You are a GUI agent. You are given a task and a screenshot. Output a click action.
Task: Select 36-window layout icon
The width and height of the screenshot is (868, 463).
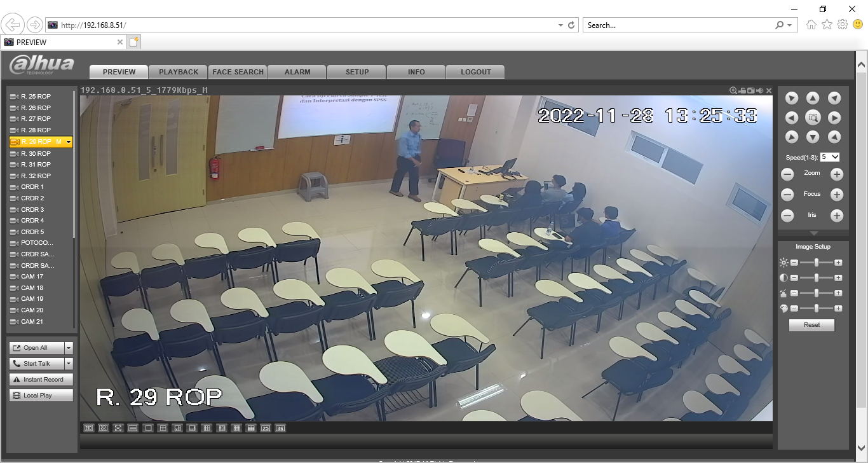point(280,428)
